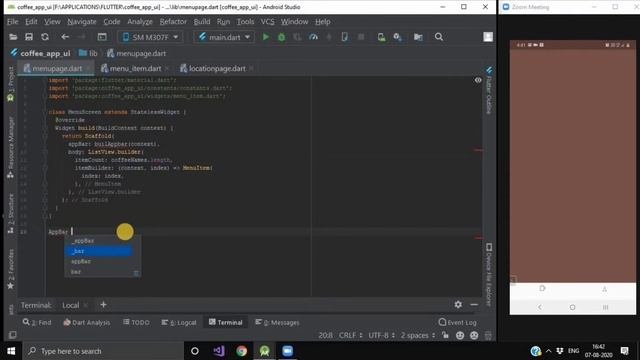Open the Project tool window side tab
The image size is (640, 360).
[11, 84]
